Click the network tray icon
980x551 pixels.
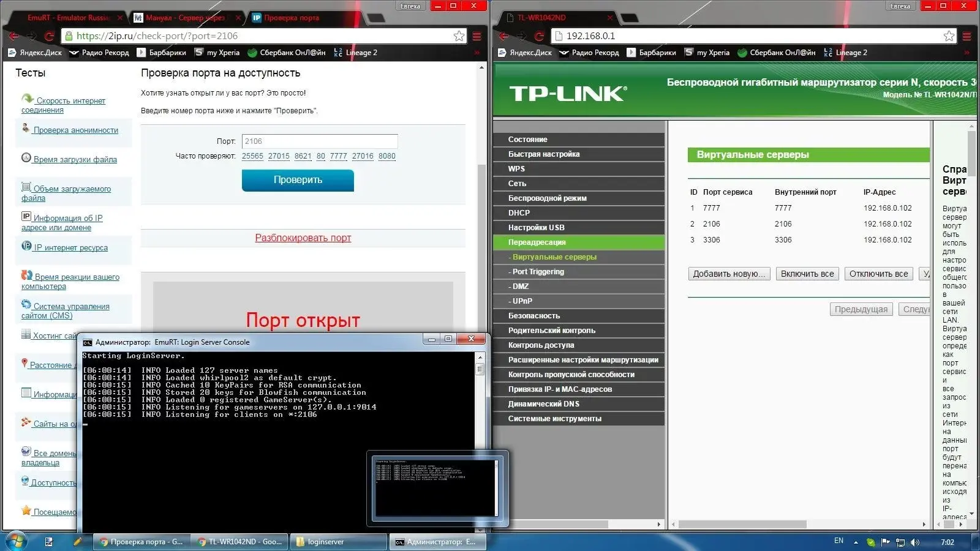click(x=900, y=542)
